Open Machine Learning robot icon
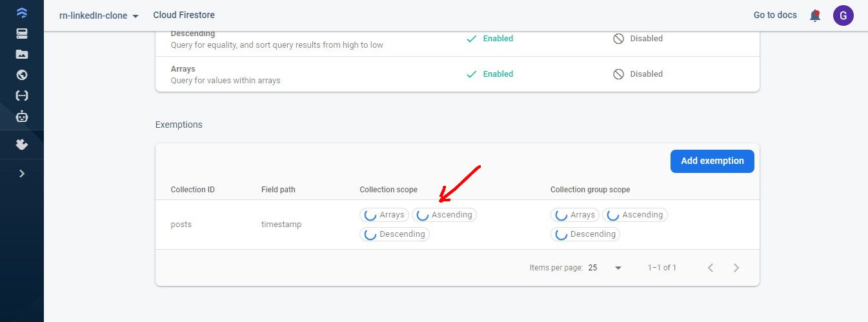The image size is (868, 322). click(22, 116)
